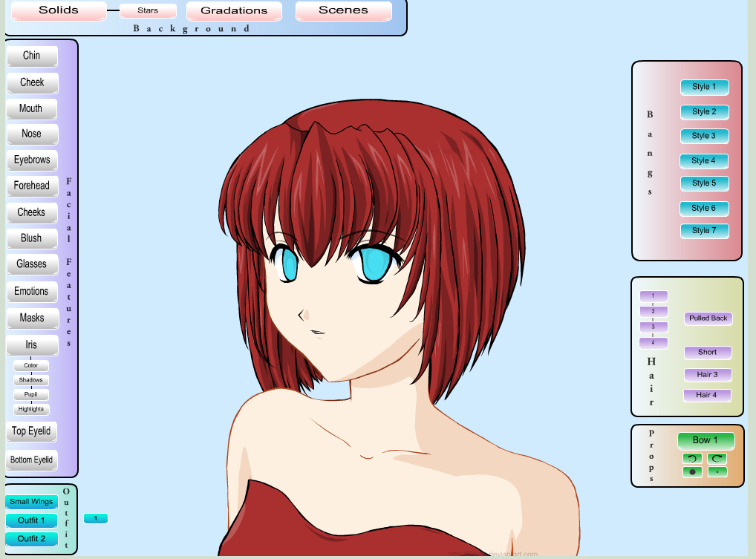This screenshot has height=559, width=756.
Task: Open the Blush options
Action: [32, 239]
